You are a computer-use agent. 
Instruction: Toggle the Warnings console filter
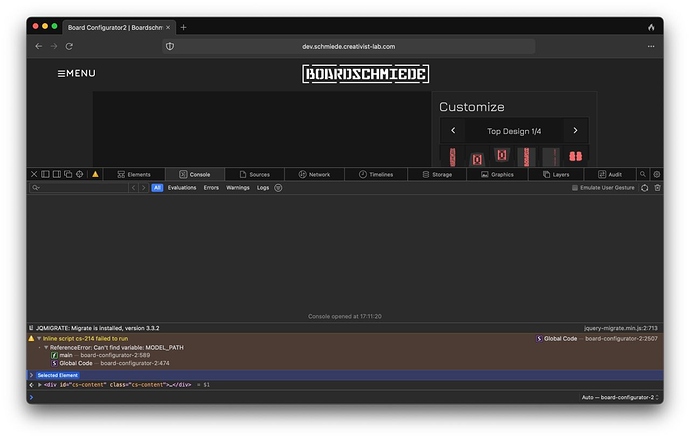tap(238, 188)
